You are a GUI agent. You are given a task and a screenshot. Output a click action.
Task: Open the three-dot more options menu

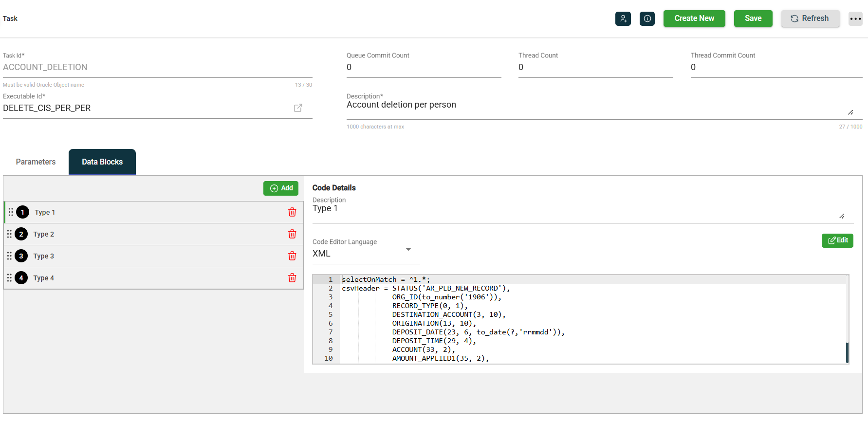tap(855, 18)
